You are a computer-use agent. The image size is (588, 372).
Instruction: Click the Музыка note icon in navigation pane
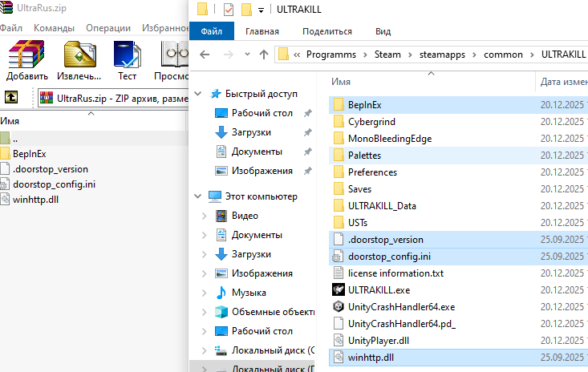coord(221,293)
